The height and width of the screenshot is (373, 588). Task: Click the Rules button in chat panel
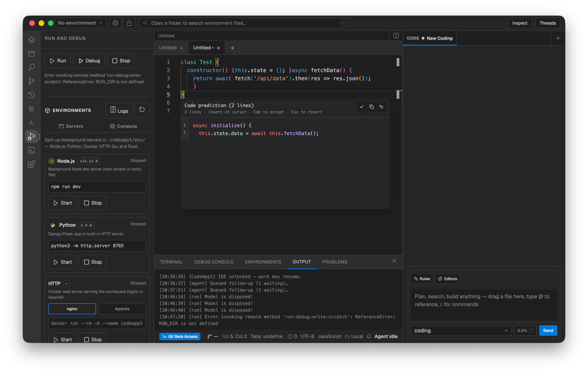click(x=422, y=279)
